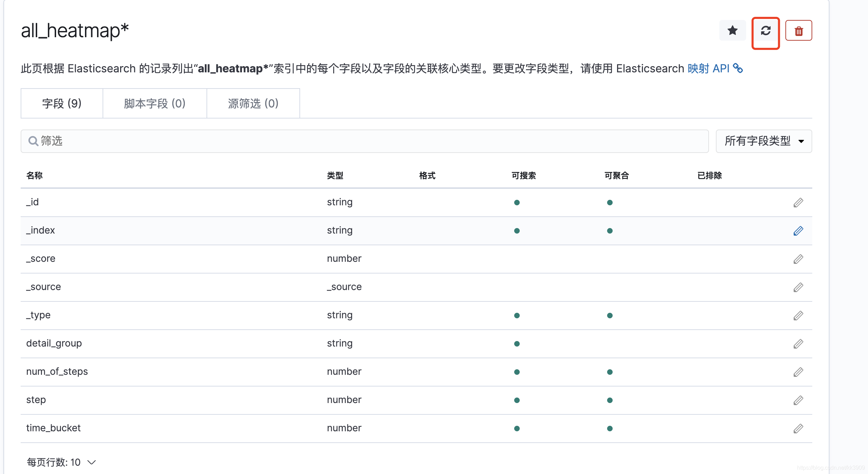This screenshot has width=868, height=474.
Task: Select the _type field name
Action: pos(38,315)
